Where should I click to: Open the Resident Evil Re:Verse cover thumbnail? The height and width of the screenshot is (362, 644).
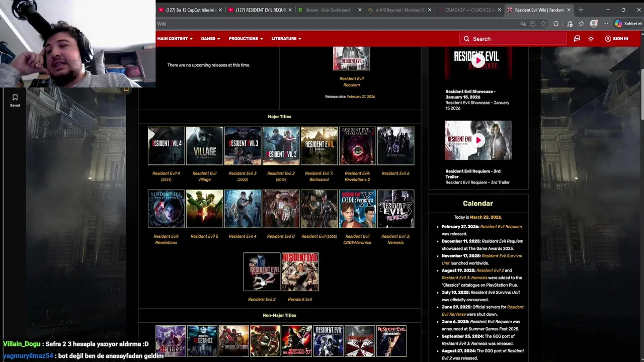pos(171,341)
